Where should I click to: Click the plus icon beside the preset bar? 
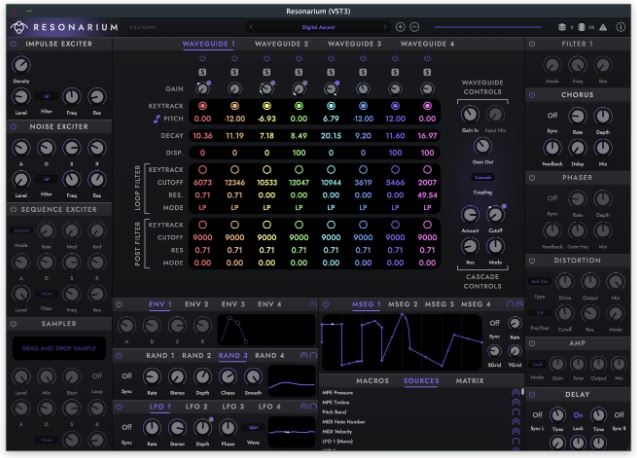point(401,27)
